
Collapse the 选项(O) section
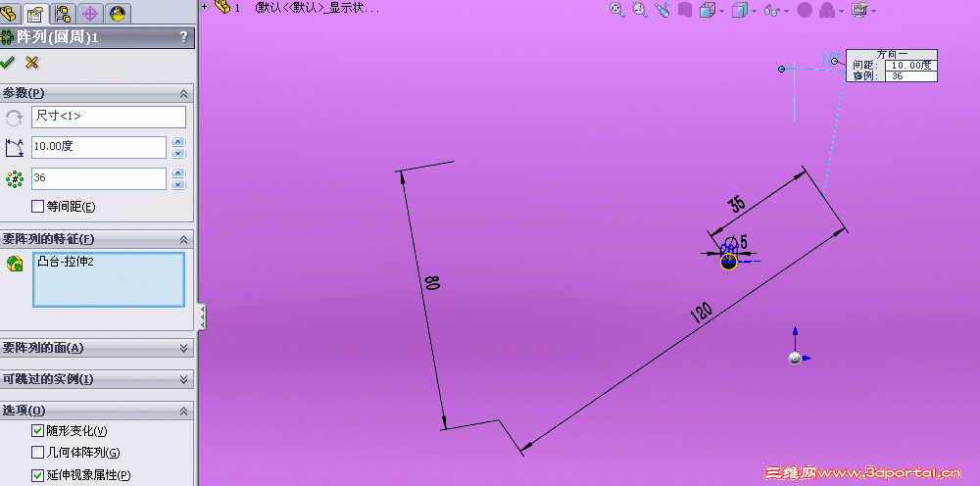coord(184,411)
